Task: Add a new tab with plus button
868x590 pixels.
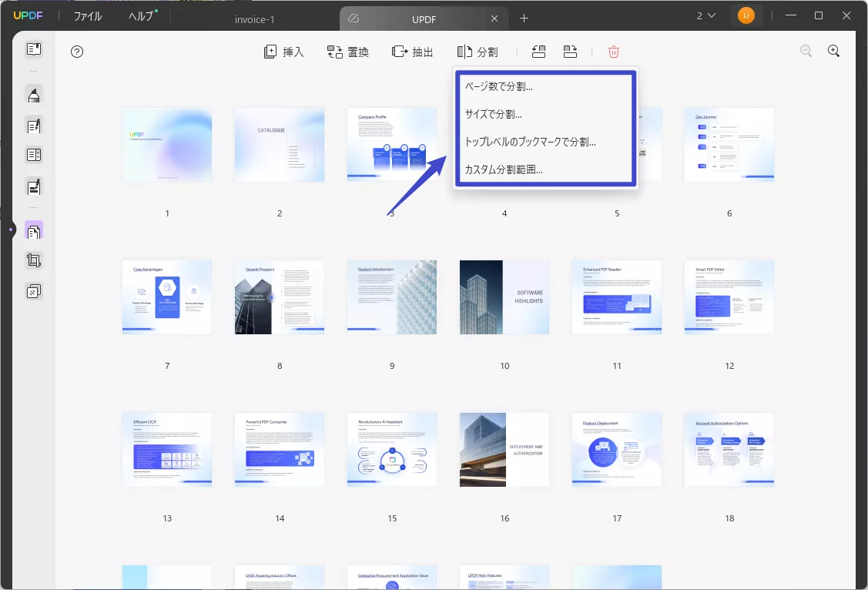Action: 524,18
